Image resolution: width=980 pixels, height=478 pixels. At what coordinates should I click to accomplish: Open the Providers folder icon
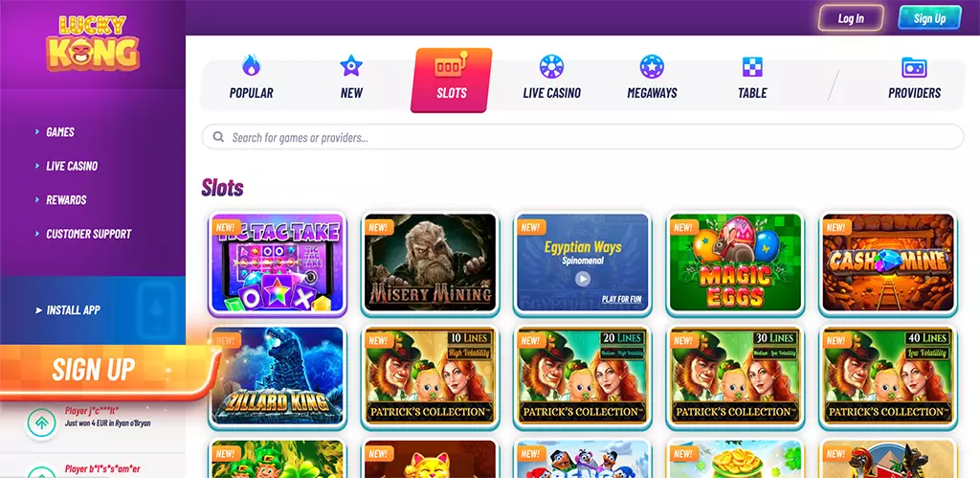pos(914,67)
